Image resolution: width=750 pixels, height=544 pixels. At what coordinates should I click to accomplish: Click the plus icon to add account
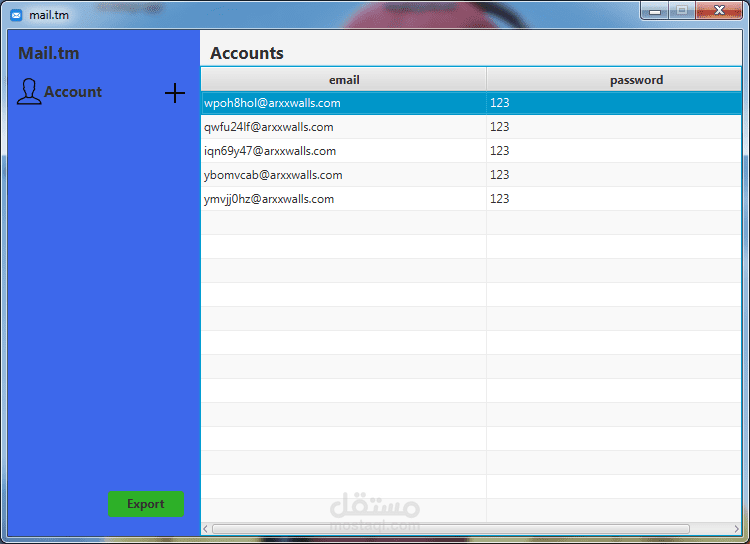pos(175,93)
